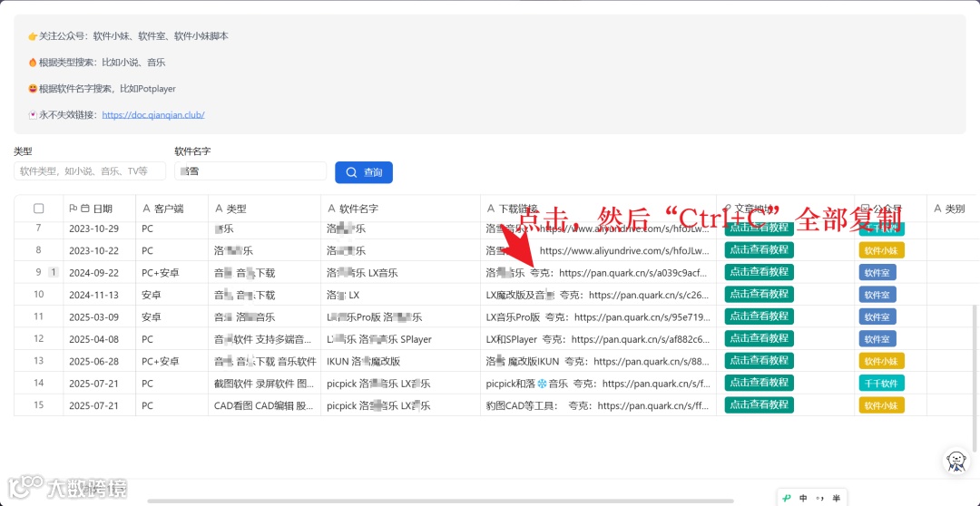Open 点击查看教程 for the 2025-06-28 row
Screen dimensions: 980x506
pos(759,360)
